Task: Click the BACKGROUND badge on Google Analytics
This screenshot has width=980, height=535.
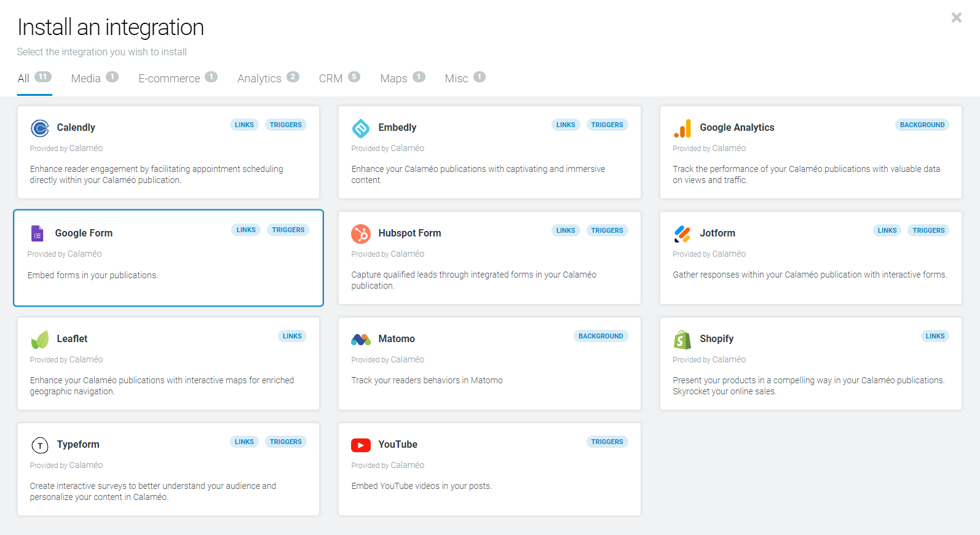Action: (x=922, y=125)
